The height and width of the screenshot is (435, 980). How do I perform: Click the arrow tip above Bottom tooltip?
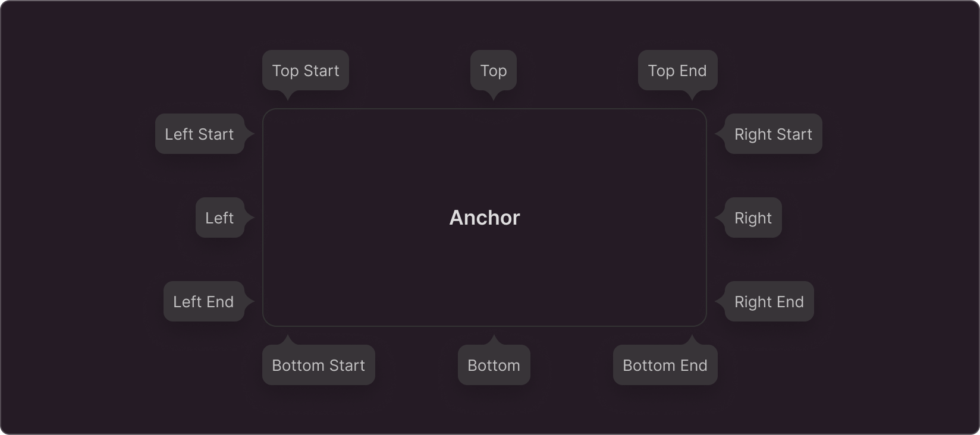pyautogui.click(x=494, y=339)
